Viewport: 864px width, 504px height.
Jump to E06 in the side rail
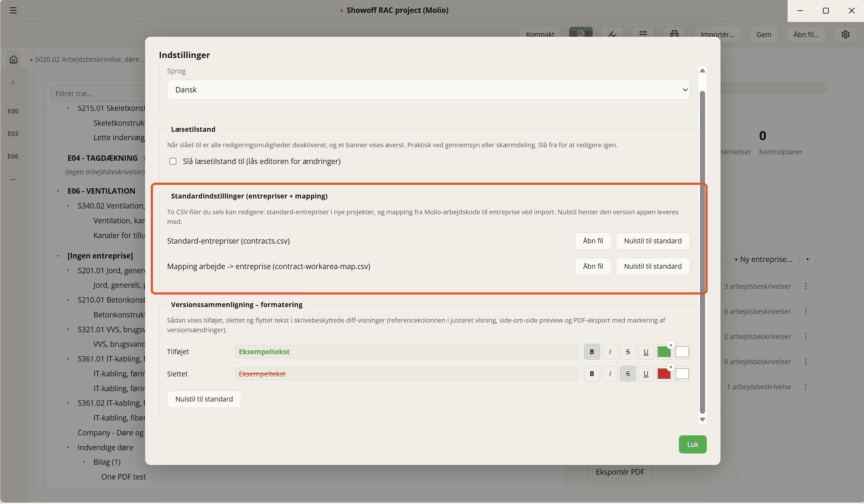point(13,156)
